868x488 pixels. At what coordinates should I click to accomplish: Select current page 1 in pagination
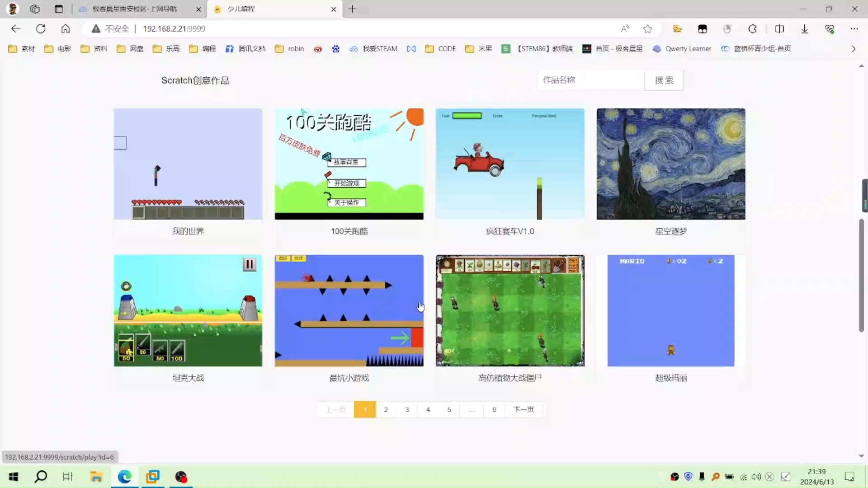coord(365,409)
